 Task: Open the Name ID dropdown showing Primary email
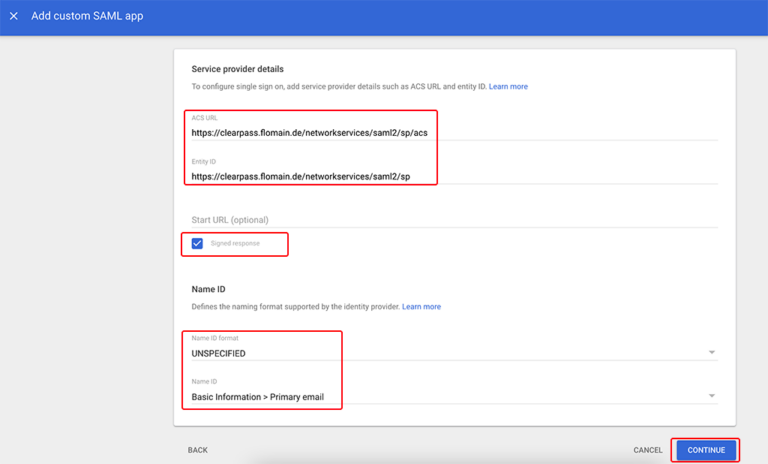click(455, 396)
